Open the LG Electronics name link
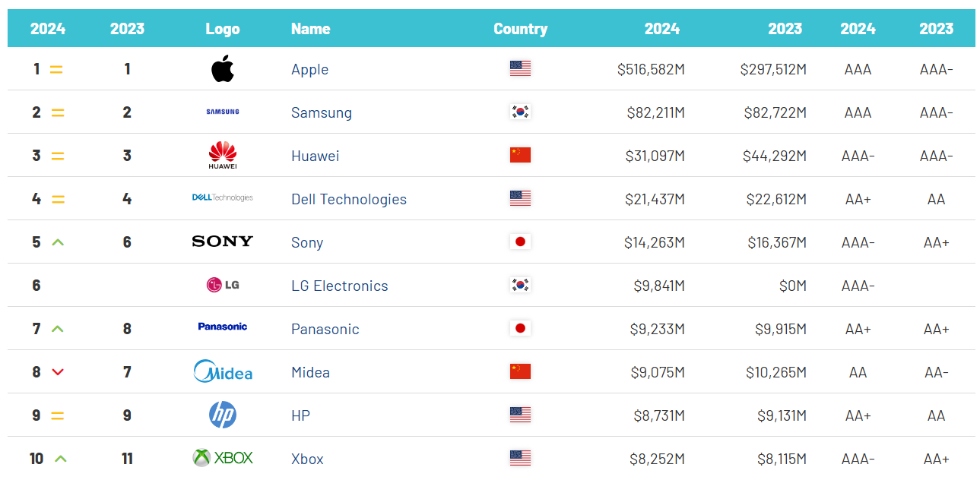This screenshot has height=480, width=980. point(339,286)
